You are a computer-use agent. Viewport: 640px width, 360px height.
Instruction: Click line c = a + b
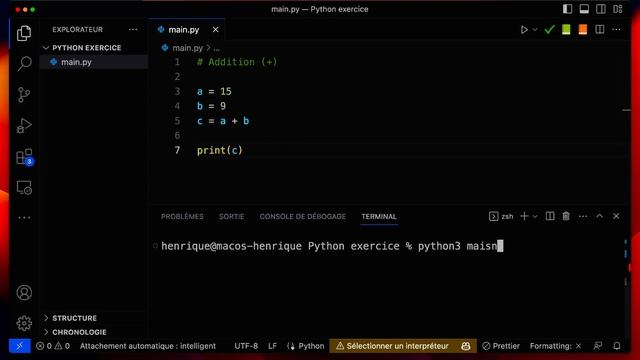pos(223,121)
